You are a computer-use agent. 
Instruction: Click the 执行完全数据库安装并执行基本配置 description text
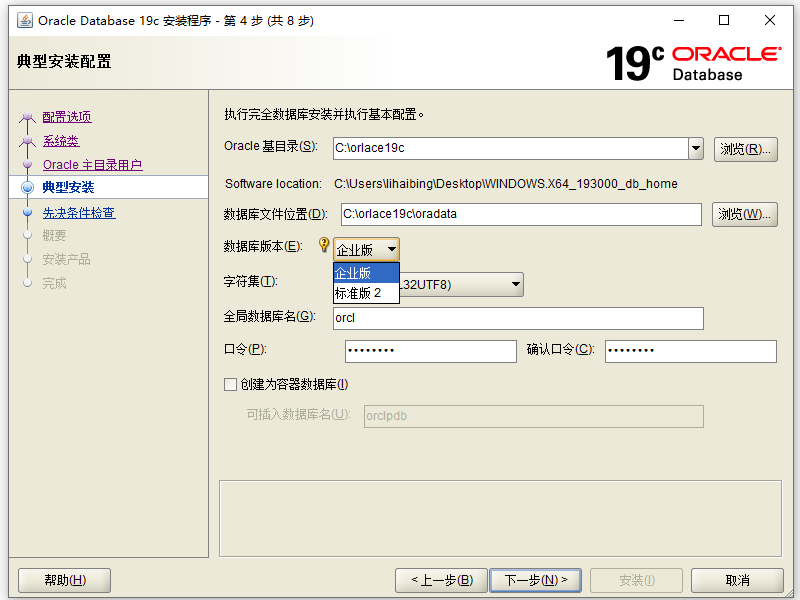[324, 114]
